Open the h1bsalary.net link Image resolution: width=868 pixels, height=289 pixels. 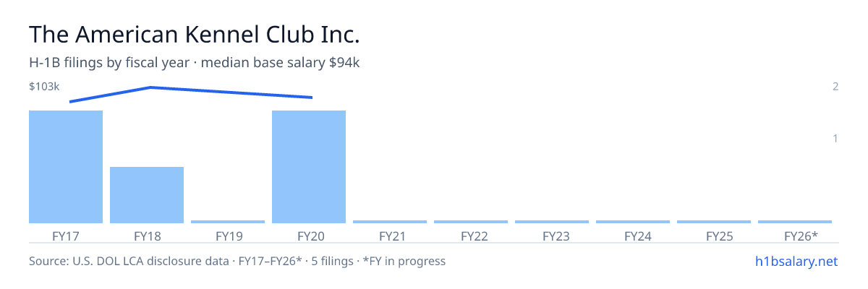796,261
